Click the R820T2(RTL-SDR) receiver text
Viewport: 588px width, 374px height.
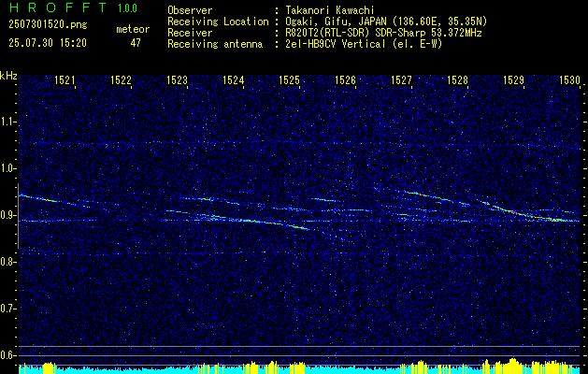tap(383, 33)
